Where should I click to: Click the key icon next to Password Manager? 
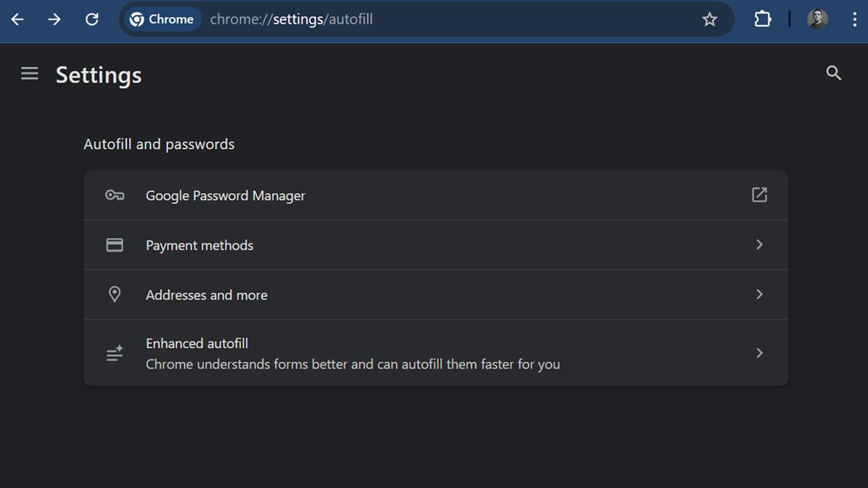(115, 195)
